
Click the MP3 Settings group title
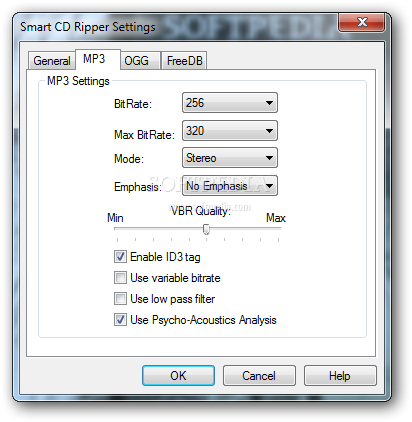tap(78, 81)
